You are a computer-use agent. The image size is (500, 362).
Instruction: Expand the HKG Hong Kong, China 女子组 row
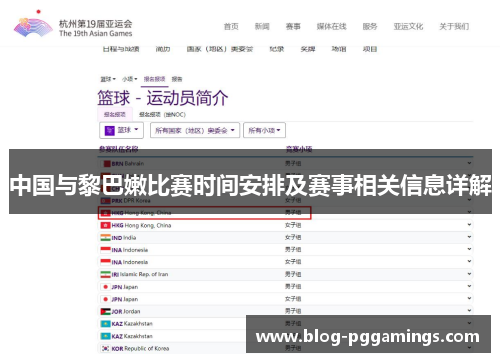click(469, 225)
